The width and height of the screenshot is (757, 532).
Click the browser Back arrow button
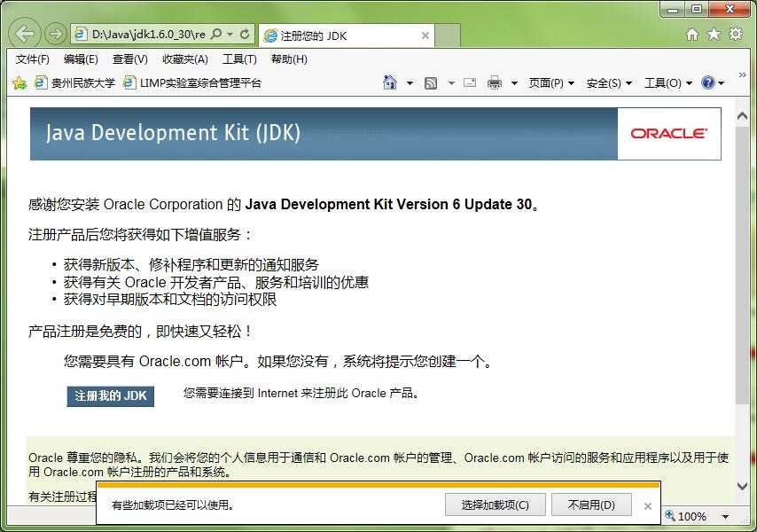pyautogui.click(x=26, y=35)
